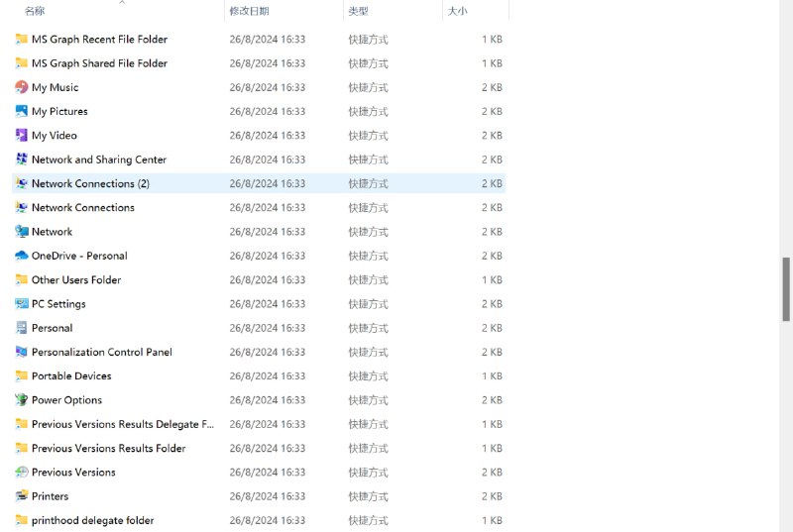Select the PC Settings icon

tap(22, 304)
